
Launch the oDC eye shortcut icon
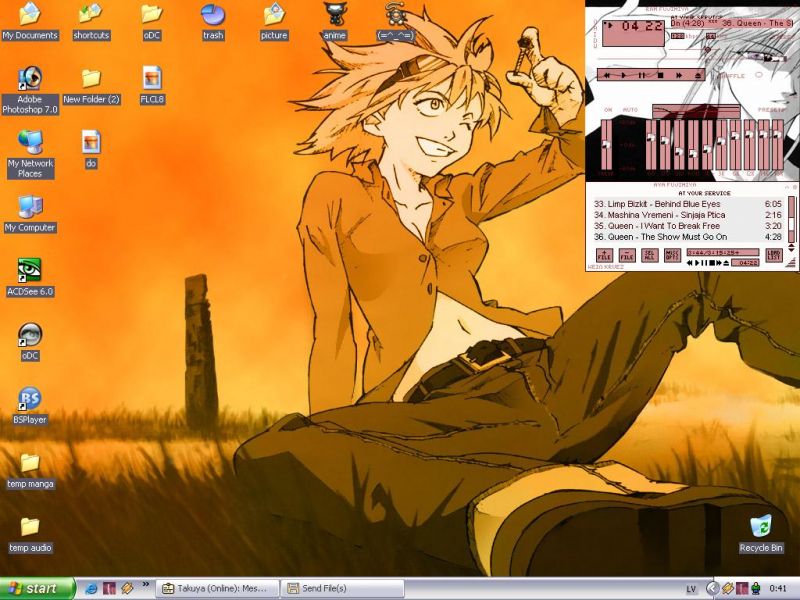pos(30,342)
